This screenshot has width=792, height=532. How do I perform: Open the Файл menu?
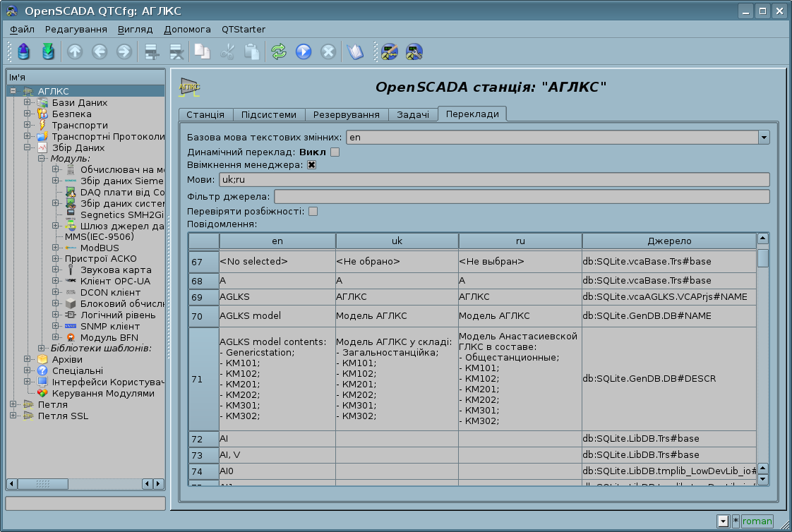click(x=22, y=29)
